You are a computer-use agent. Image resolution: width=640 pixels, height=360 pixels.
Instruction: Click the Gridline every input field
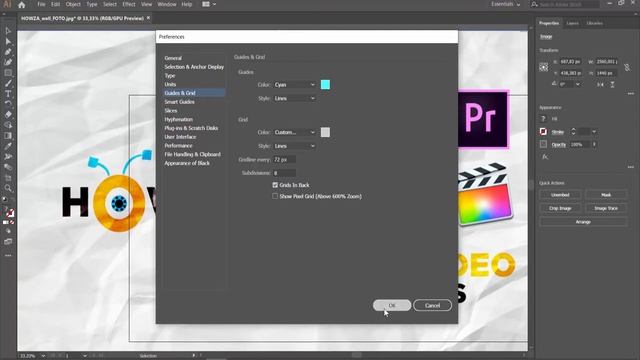pos(284,160)
